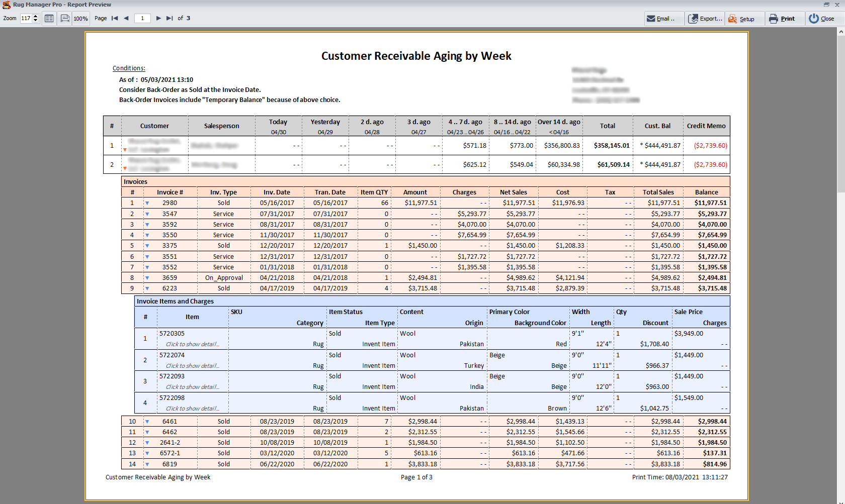
Task: Click total $61,509.14 in customer row 2
Action: point(614,165)
